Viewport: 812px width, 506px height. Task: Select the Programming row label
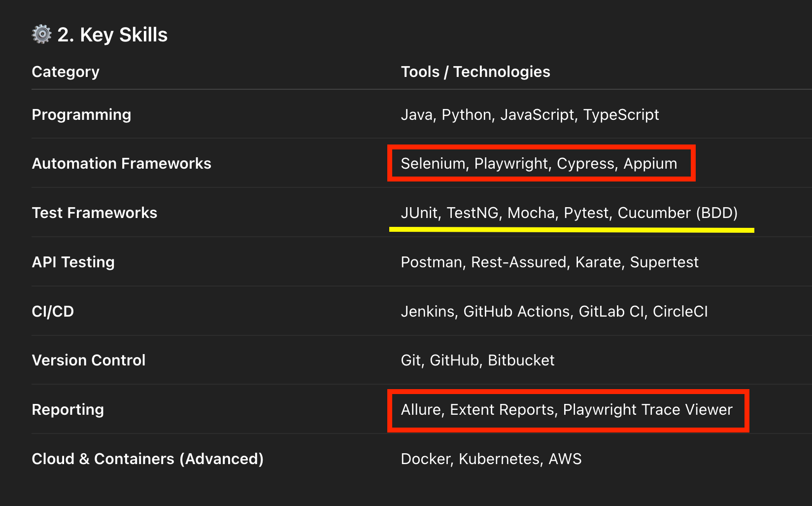tap(81, 115)
